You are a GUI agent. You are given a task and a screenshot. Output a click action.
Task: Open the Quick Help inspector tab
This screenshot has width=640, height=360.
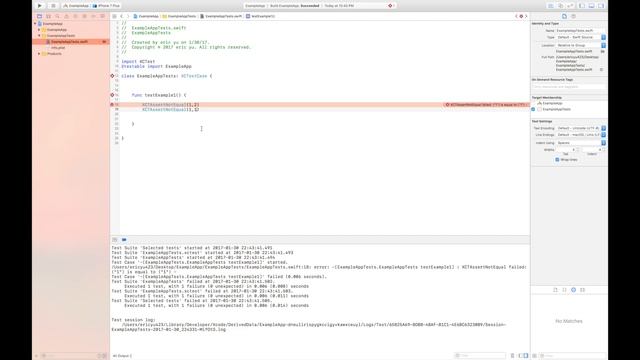click(573, 16)
